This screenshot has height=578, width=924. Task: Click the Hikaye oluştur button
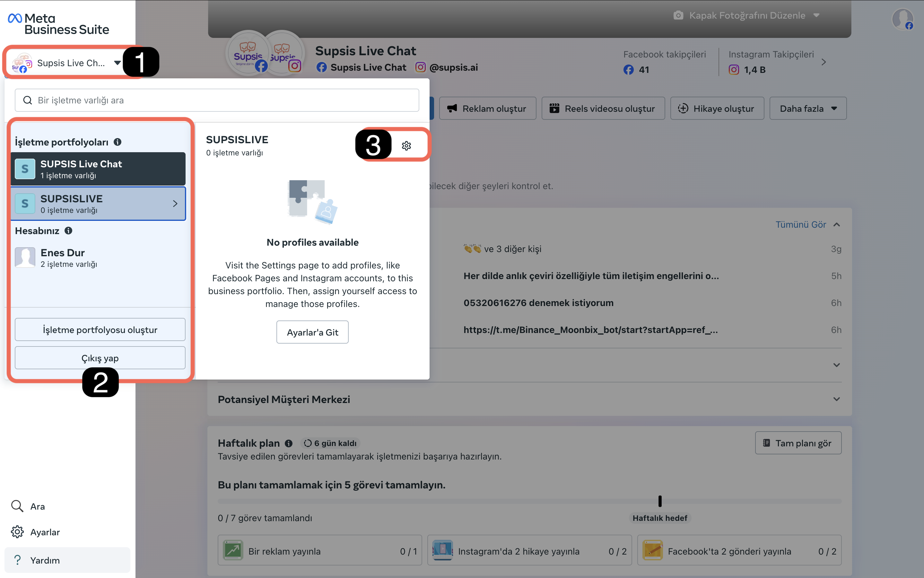pos(717,109)
